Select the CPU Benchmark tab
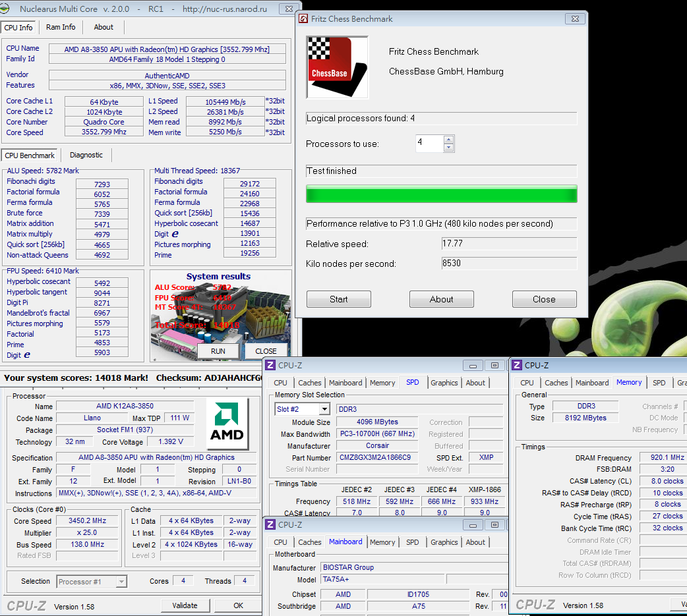 pyautogui.click(x=30, y=155)
